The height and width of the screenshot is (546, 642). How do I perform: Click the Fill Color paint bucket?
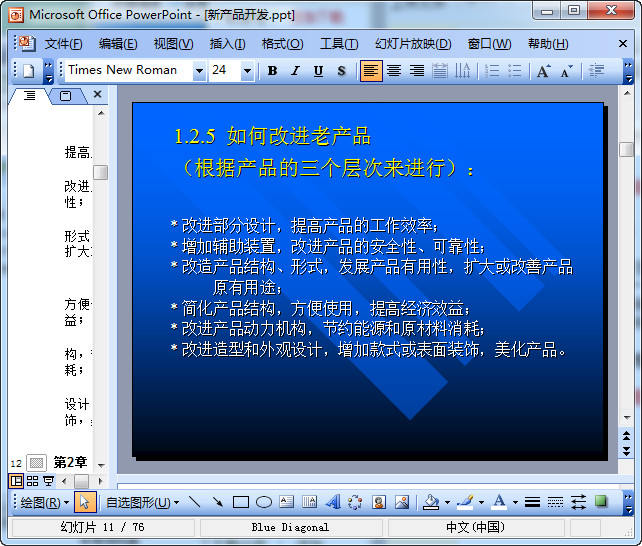pos(431,502)
